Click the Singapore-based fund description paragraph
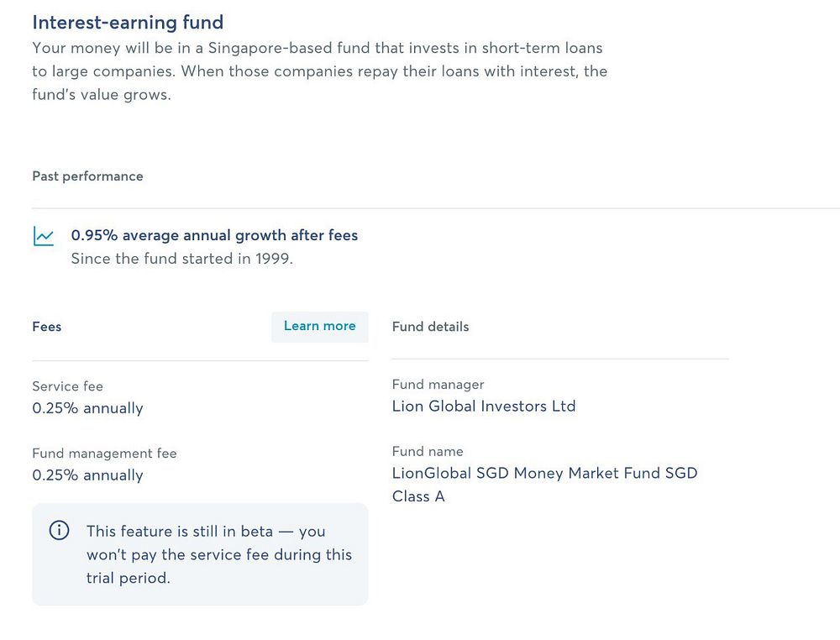840x640 pixels. 319,71
